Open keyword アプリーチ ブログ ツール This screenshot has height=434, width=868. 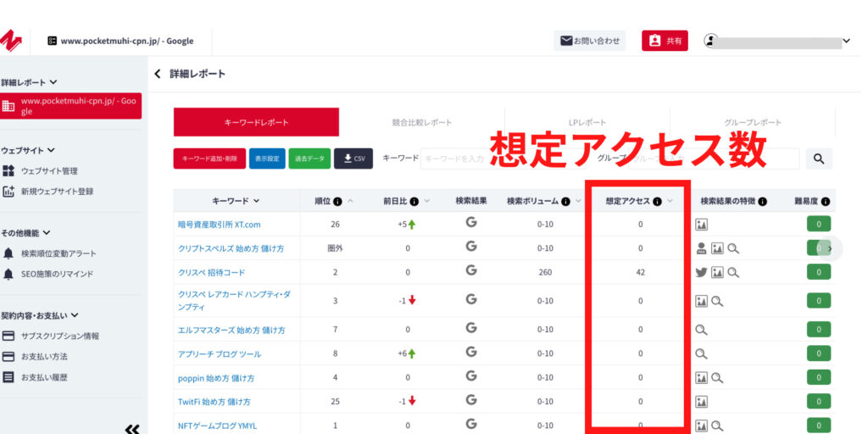(220, 353)
